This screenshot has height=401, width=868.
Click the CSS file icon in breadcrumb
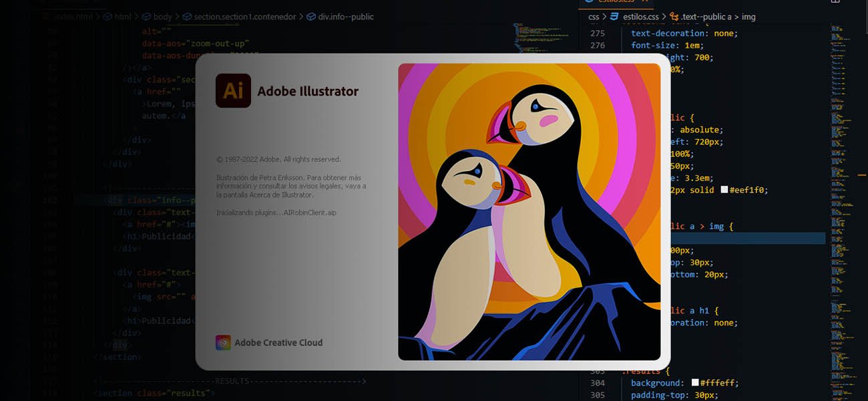point(615,17)
